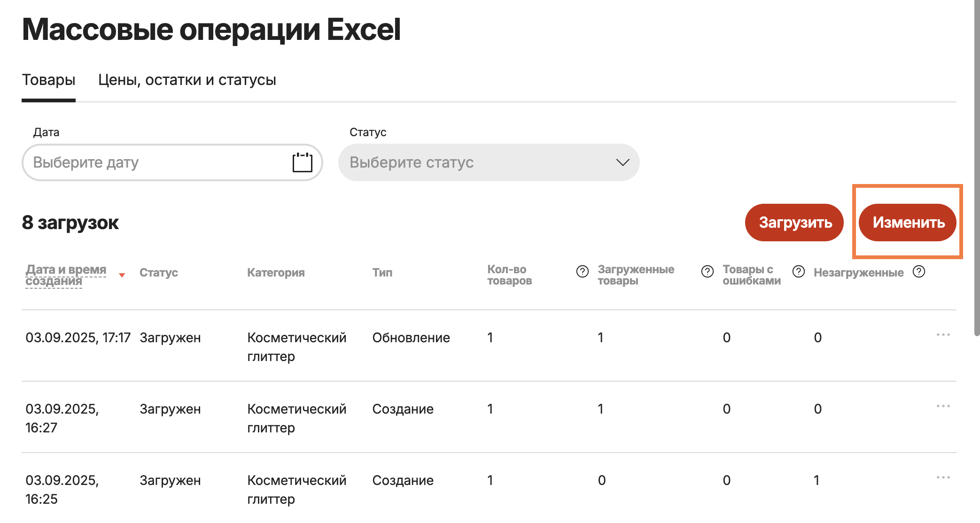This screenshot has height=523, width=980.
Task: Click Создание type in the 16:27 row
Action: 403,409
